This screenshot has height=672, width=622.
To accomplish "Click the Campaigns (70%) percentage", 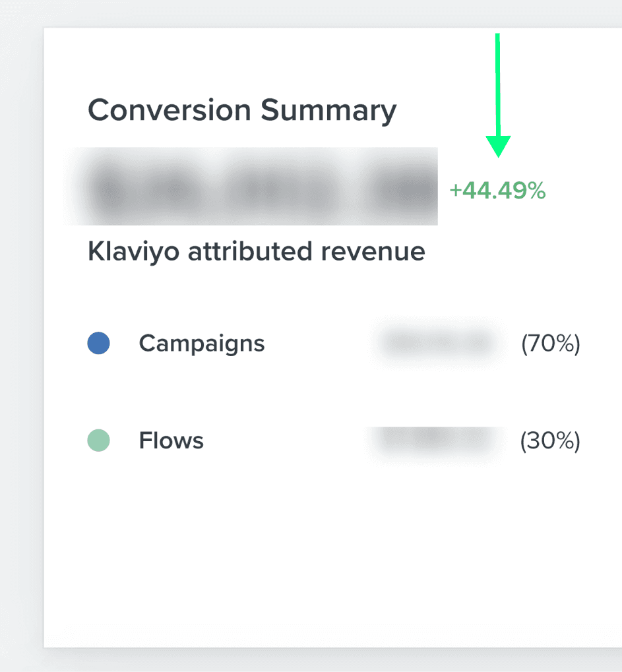I will point(551,344).
